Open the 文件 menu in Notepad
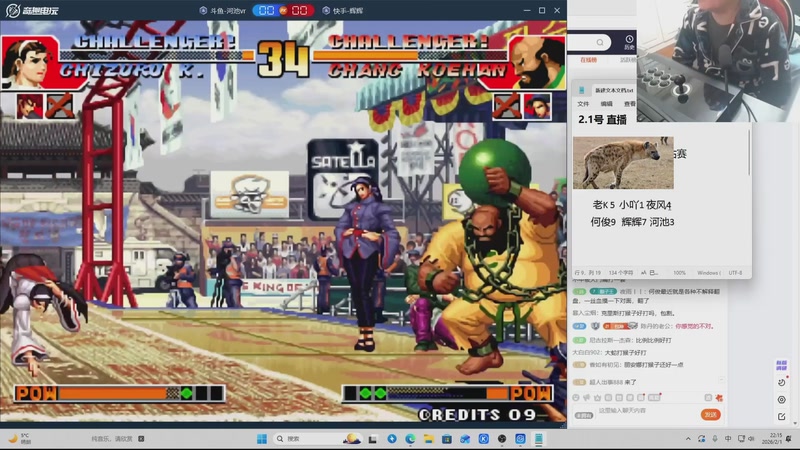This screenshot has width=800, height=450. (x=583, y=104)
